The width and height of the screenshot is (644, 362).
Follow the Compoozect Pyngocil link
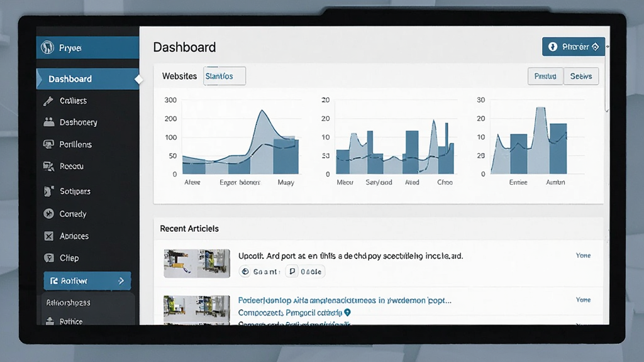290,313
